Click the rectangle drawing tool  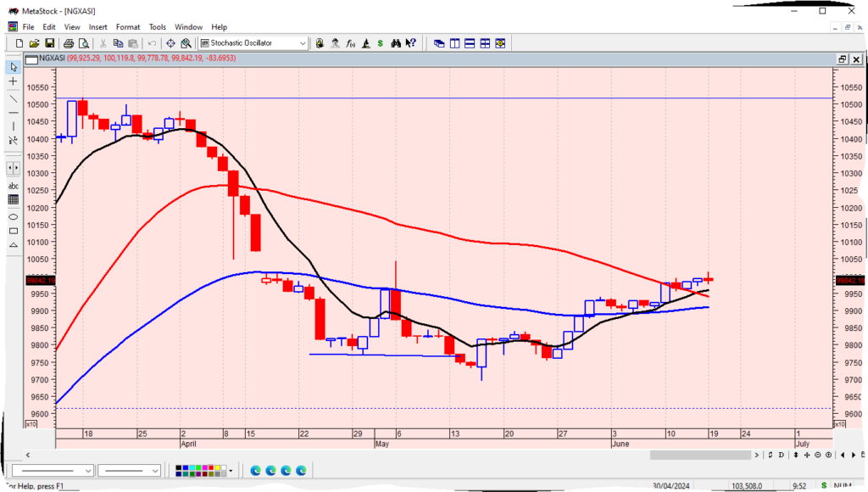[x=13, y=230]
